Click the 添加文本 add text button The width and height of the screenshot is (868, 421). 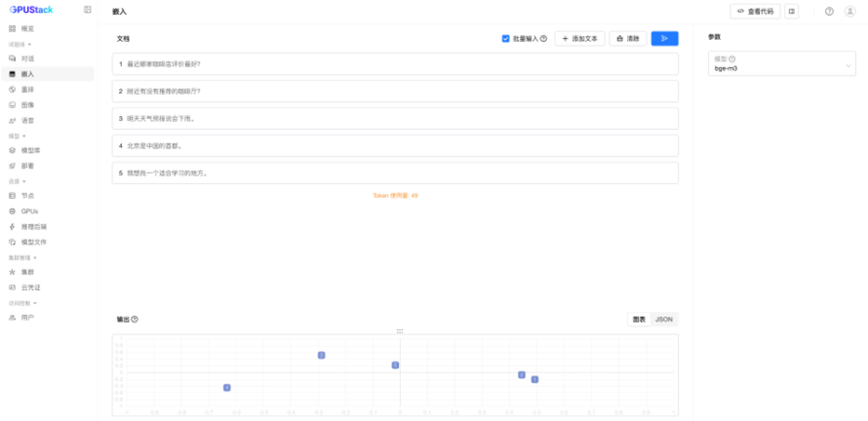tap(580, 39)
